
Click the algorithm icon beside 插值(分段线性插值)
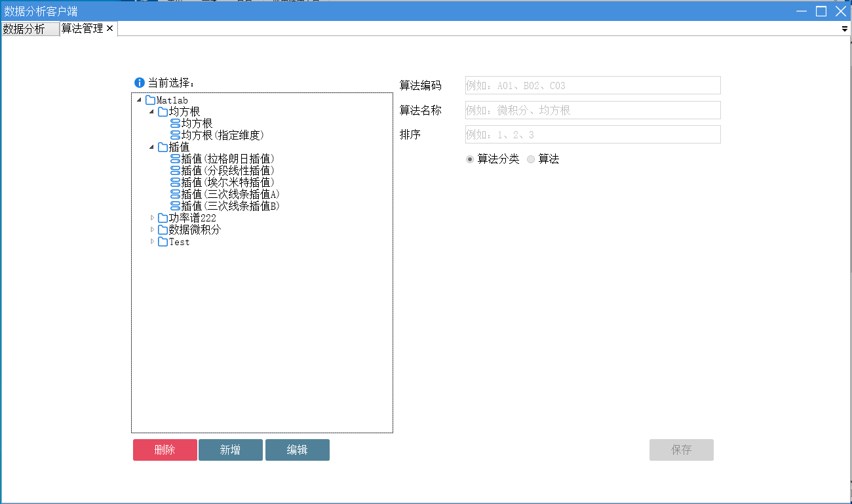[x=175, y=171]
